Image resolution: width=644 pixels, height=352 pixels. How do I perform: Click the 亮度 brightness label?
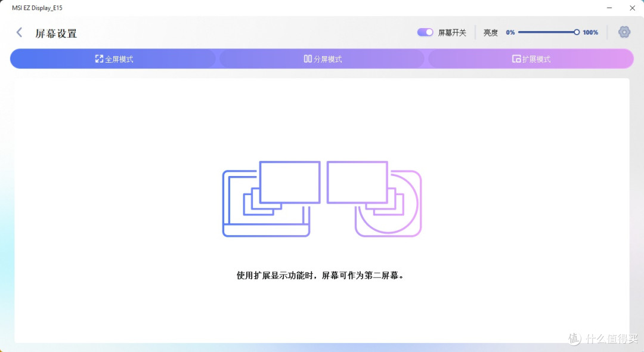click(490, 32)
